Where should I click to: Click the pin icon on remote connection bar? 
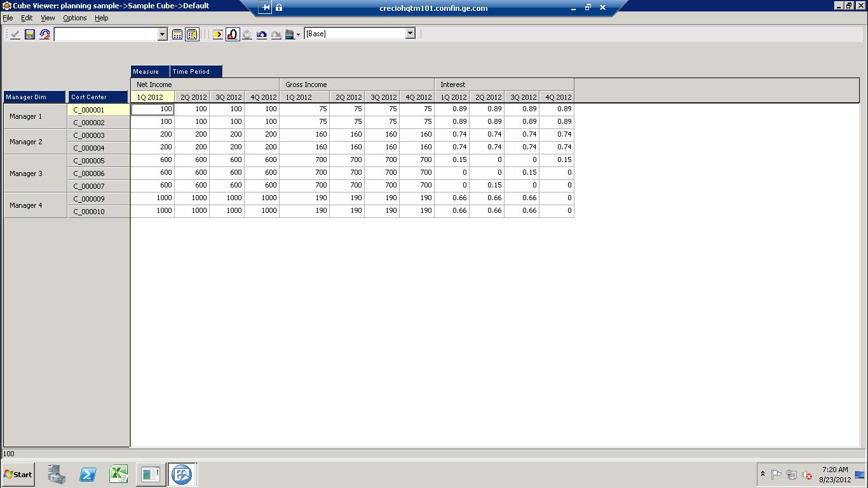(266, 8)
